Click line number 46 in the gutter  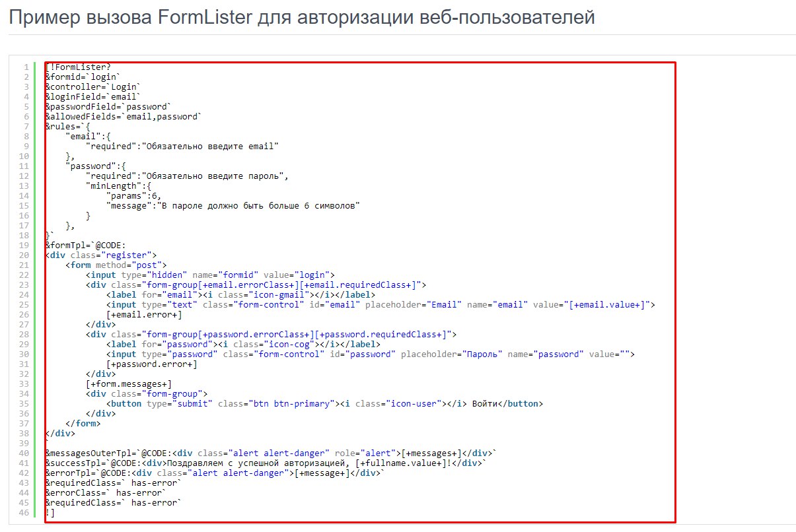(x=24, y=512)
